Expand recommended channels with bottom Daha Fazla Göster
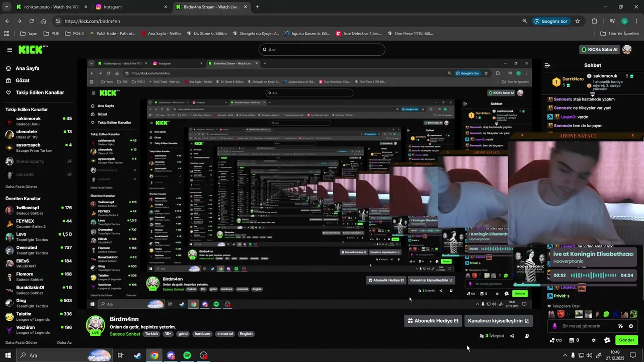 point(21,342)
